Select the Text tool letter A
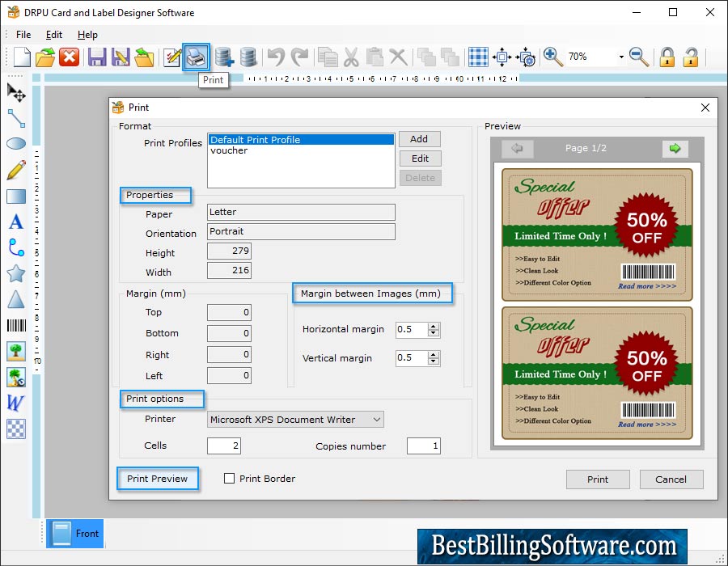The width and height of the screenshot is (728, 566). (16, 222)
